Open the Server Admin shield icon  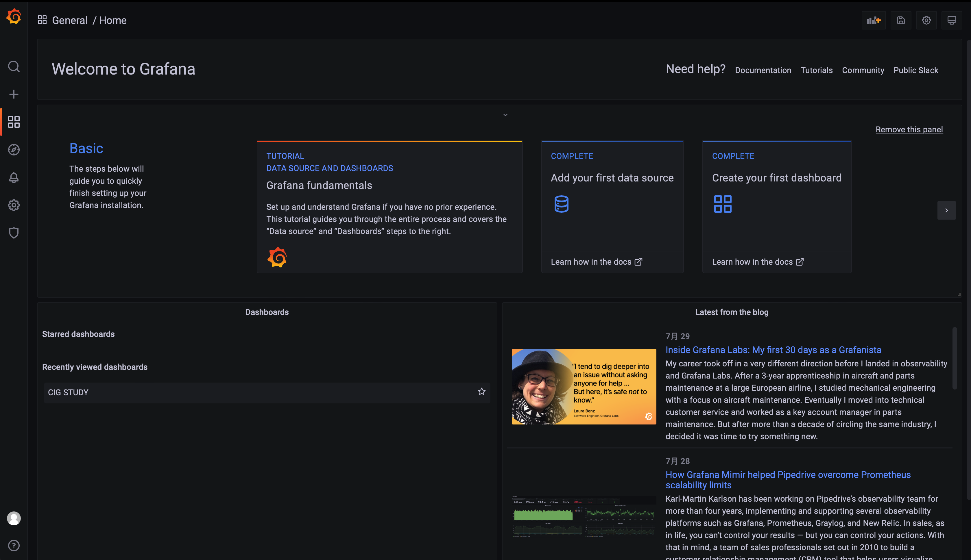coord(14,233)
